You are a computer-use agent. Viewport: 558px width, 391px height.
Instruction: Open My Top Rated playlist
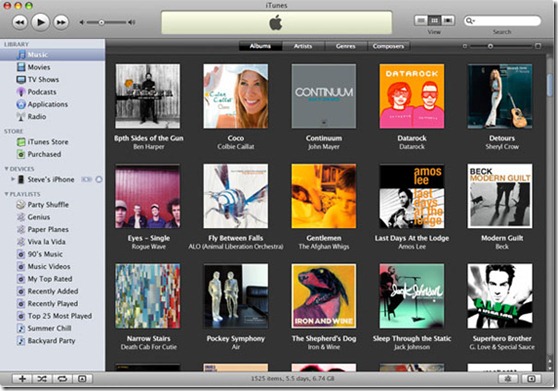52,279
